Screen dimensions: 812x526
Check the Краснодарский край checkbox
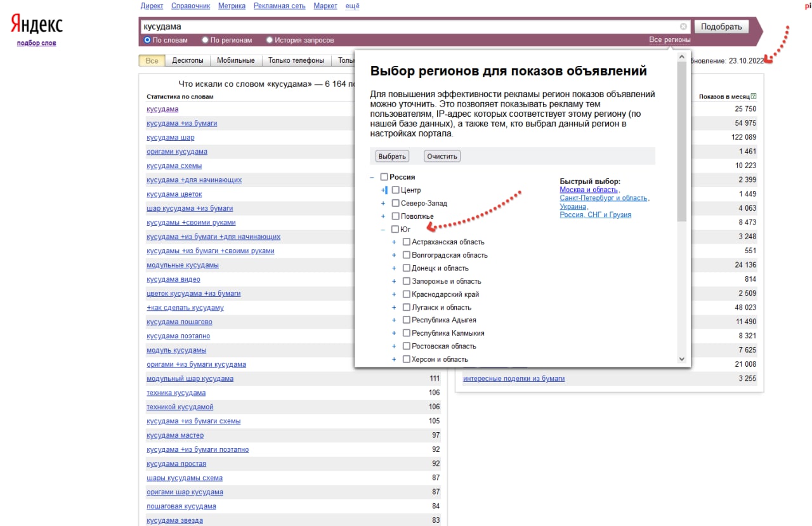pos(407,294)
